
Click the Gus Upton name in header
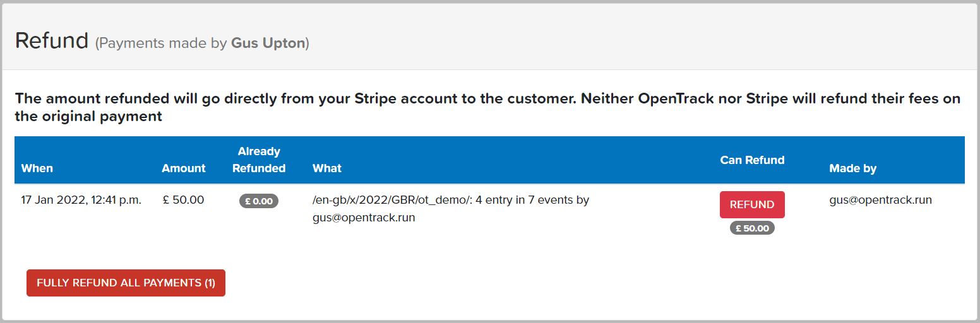268,44
